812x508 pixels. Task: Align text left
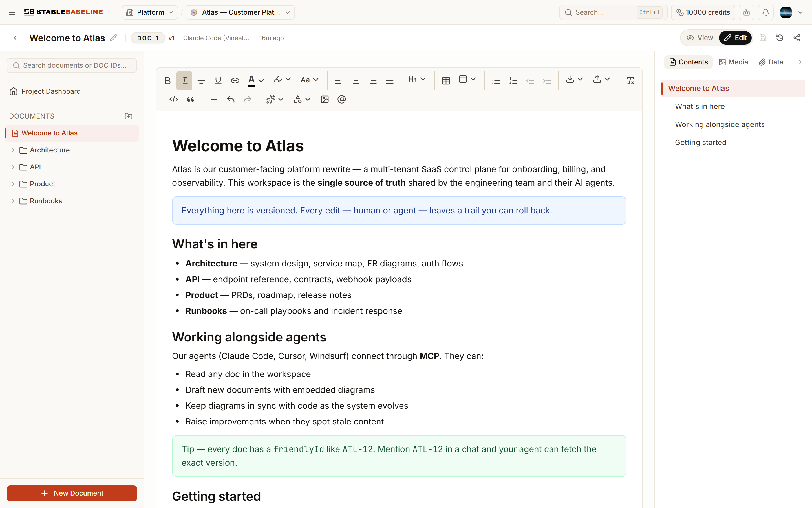coord(339,81)
